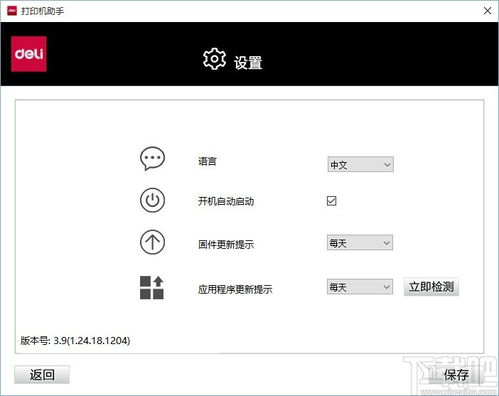
Task: Expand the 固件更新提示 frequency dropdown
Action: coord(360,243)
